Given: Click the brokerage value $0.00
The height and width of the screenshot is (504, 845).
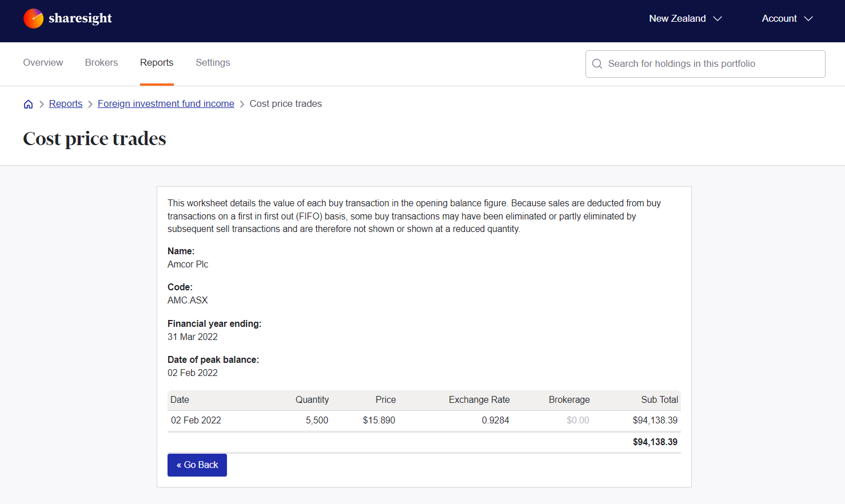Looking at the screenshot, I should pyautogui.click(x=578, y=421).
